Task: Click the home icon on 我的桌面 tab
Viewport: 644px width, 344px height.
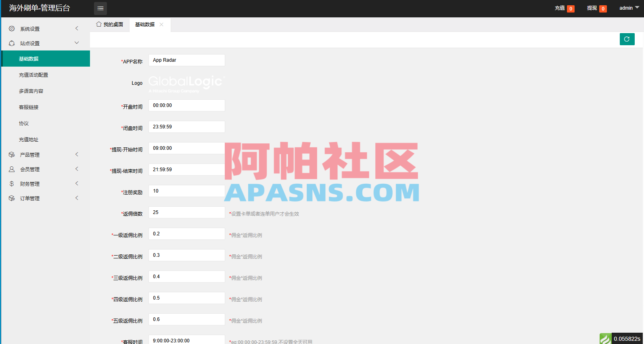Action: click(x=99, y=24)
